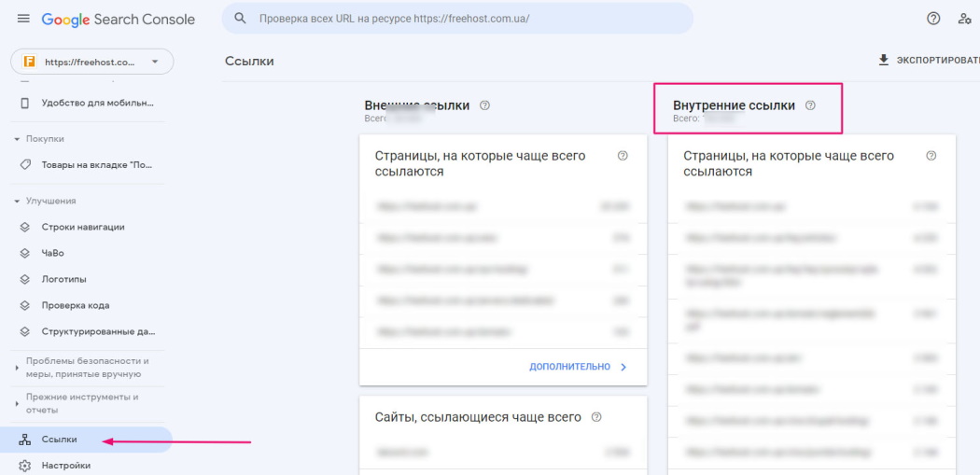980x475 pixels.
Task: Open the property selector dropdown freehost
Action: [x=91, y=63]
